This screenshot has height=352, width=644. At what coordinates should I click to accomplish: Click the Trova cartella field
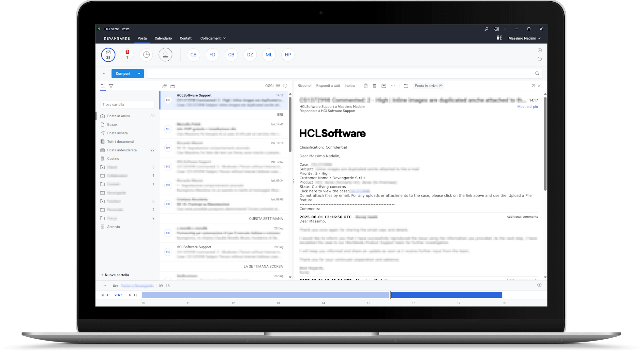tap(127, 105)
